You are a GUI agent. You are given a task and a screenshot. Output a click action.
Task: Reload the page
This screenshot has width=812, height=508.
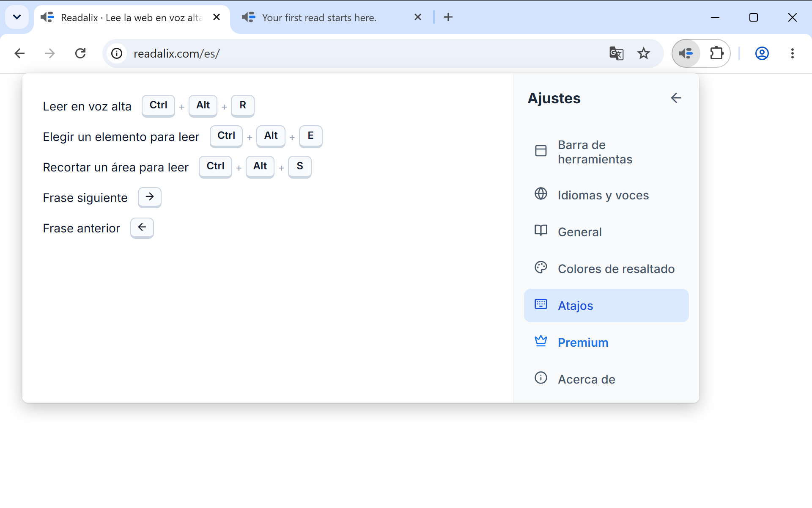point(80,53)
